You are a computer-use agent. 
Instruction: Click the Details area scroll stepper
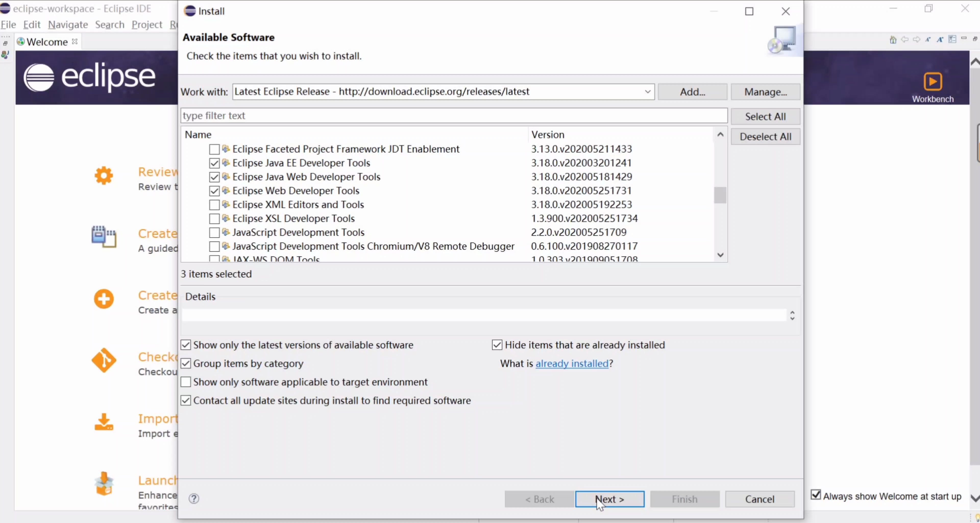[792, 315]
